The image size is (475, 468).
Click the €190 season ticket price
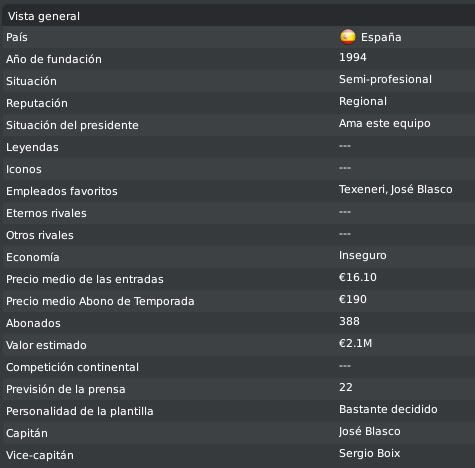point(353,299)
